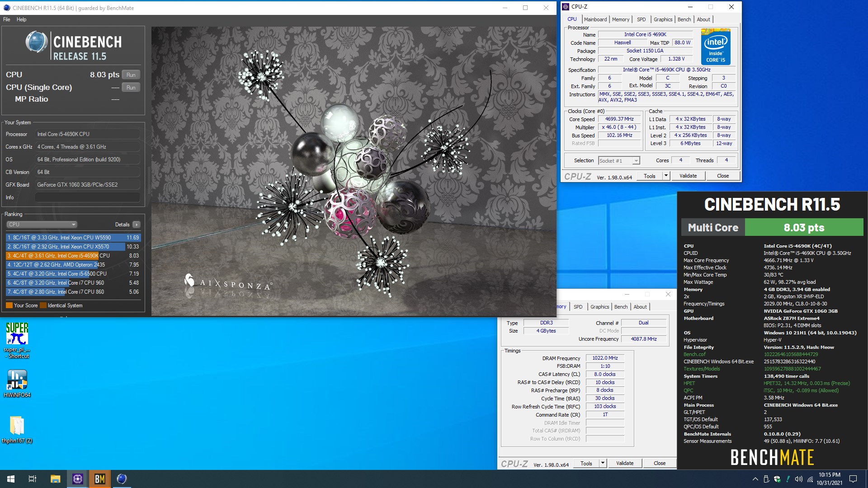This screenshot has width=868, height=488.
Task: Click the Identical System legend swatch
Action: (43, 305)
